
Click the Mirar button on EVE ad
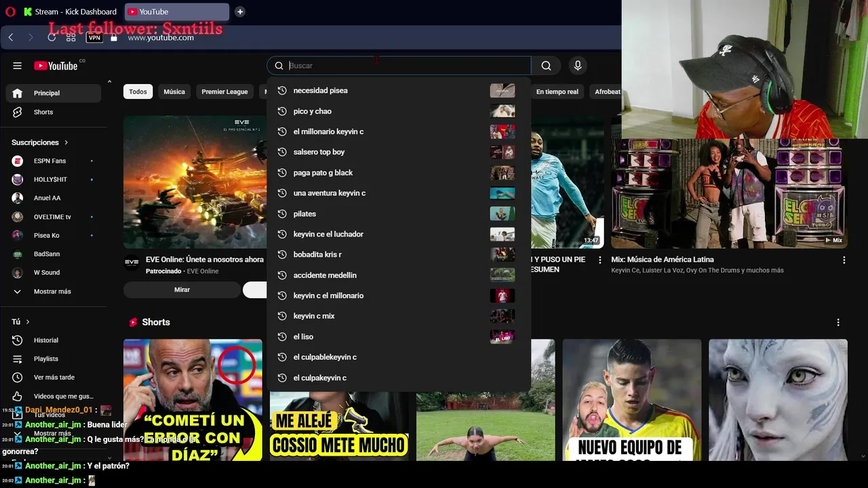tap(182, 289)
